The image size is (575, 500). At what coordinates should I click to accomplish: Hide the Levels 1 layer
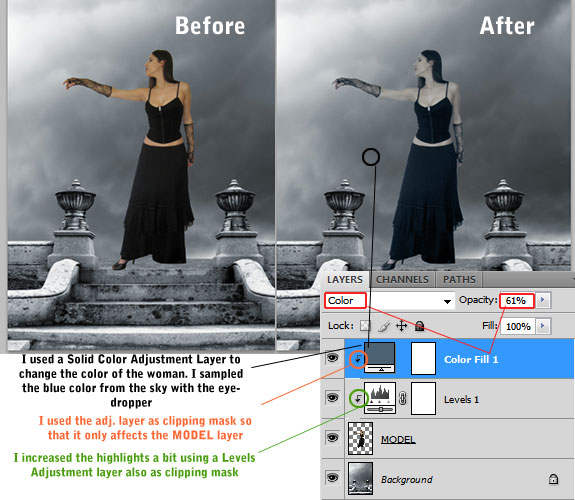333,397
